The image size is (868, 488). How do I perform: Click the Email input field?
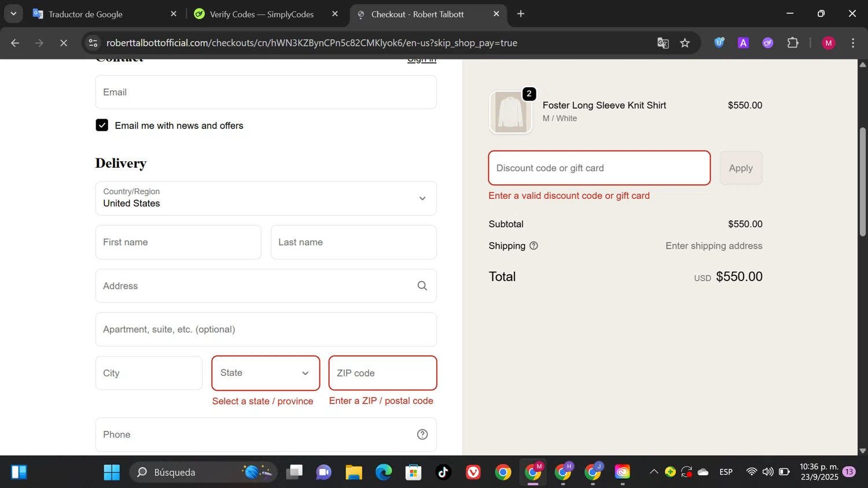click(266, 92)
